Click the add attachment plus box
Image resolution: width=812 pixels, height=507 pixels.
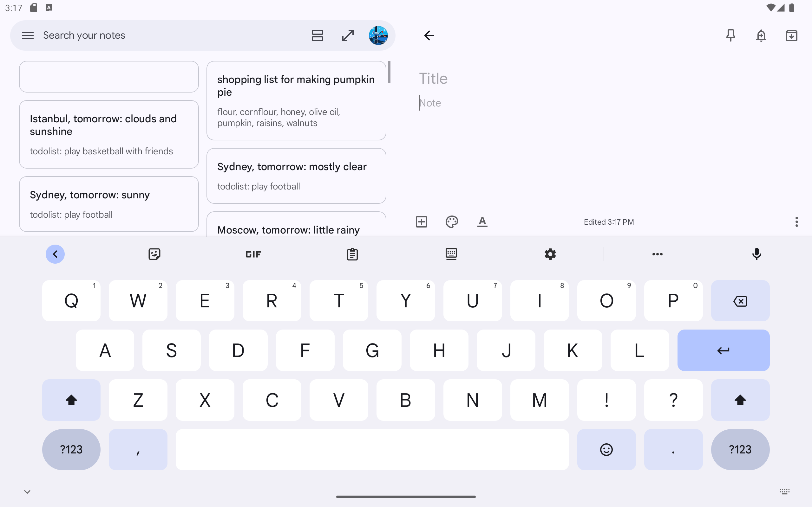(x=422, y=221)
